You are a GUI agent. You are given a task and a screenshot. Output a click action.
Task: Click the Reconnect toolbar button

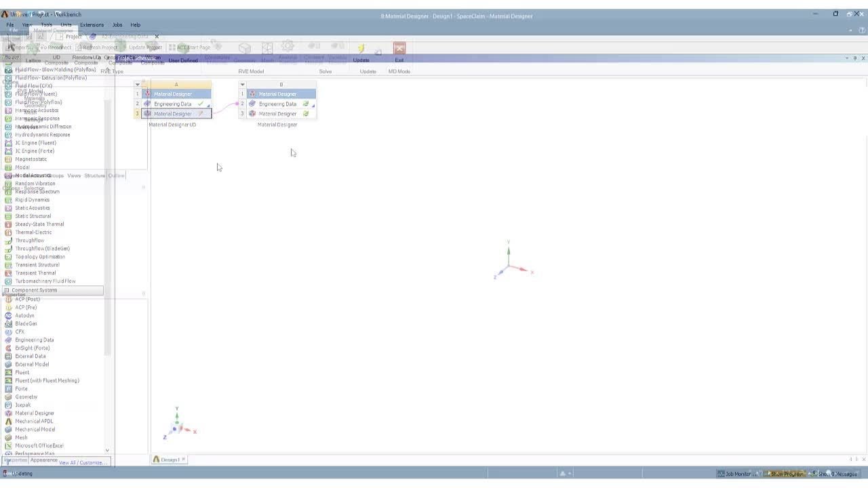pos(55,47)
